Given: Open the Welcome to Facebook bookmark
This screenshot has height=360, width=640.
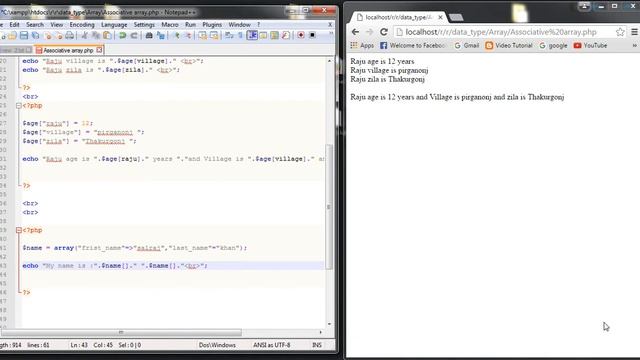Looking at the screenshot, I should (x=412, y=45).
